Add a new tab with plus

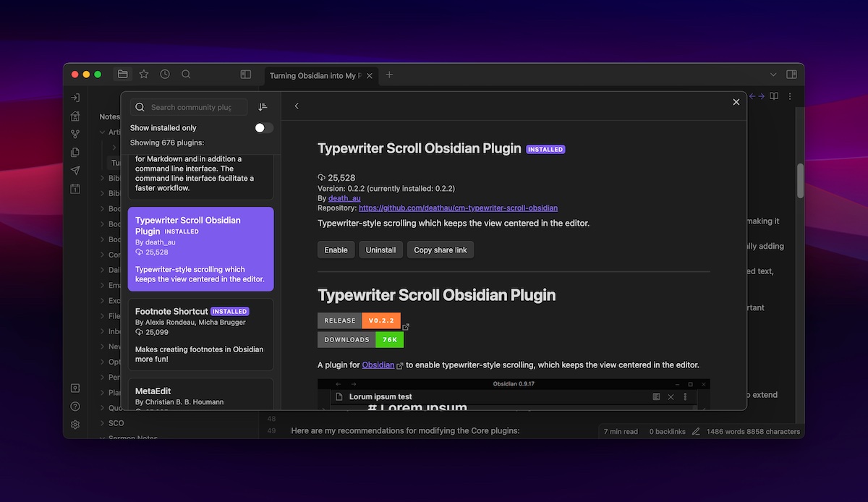[x=389, y=75]
